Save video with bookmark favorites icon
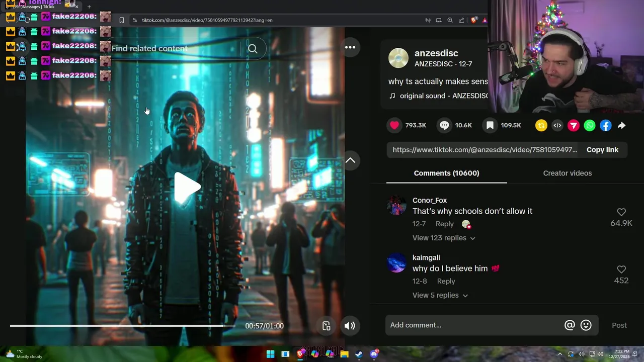Image resolution: width=644 pixels, height=362 pixels. 490,125
